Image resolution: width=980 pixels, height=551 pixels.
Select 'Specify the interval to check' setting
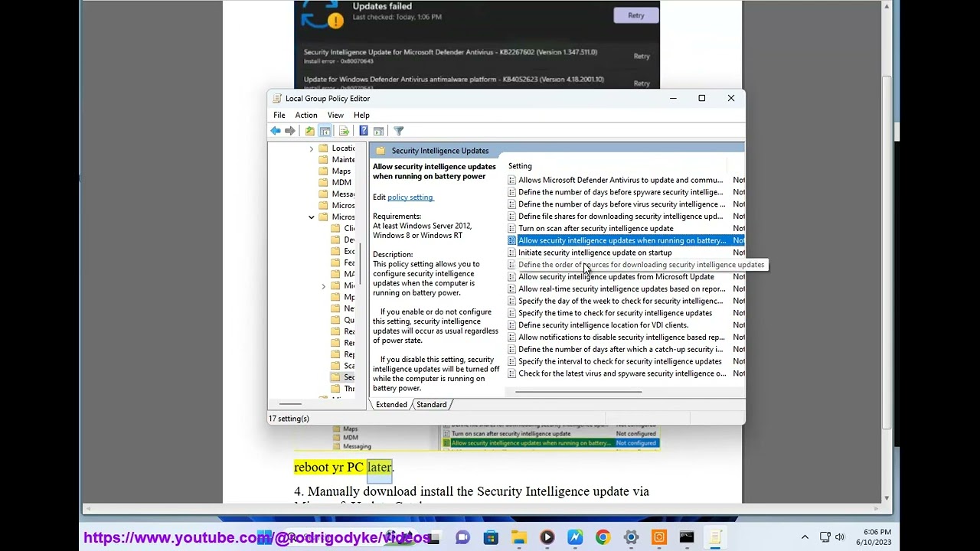619,362
